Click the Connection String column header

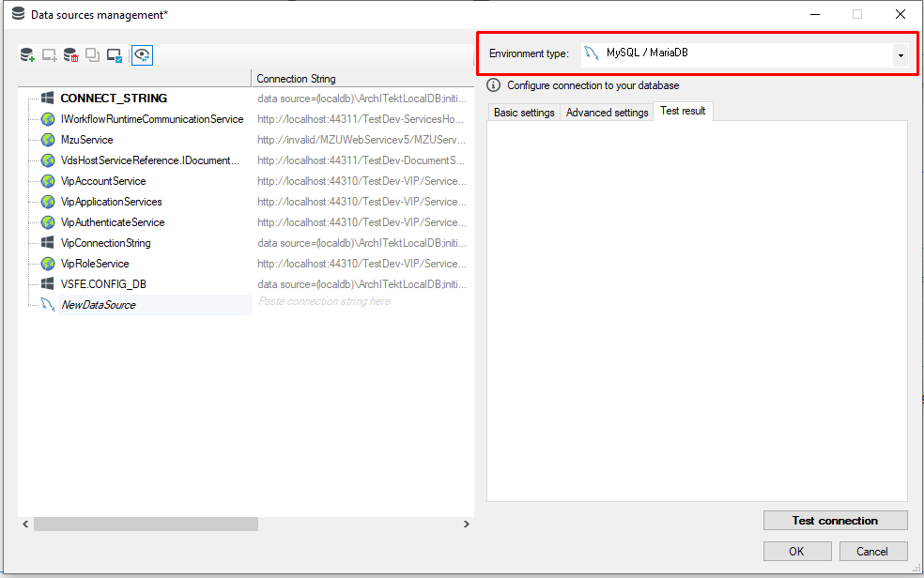coord(296,78)
